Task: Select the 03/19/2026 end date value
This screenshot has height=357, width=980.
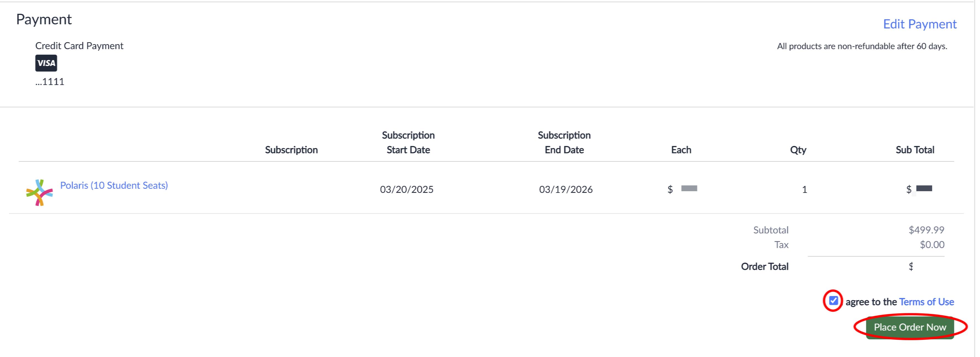Action: [566, 189]
